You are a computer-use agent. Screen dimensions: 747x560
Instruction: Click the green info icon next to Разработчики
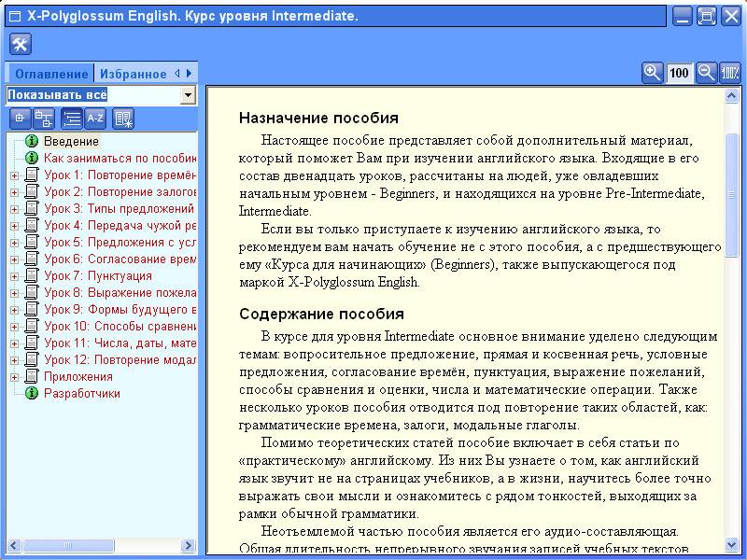[x=32, y=393]
